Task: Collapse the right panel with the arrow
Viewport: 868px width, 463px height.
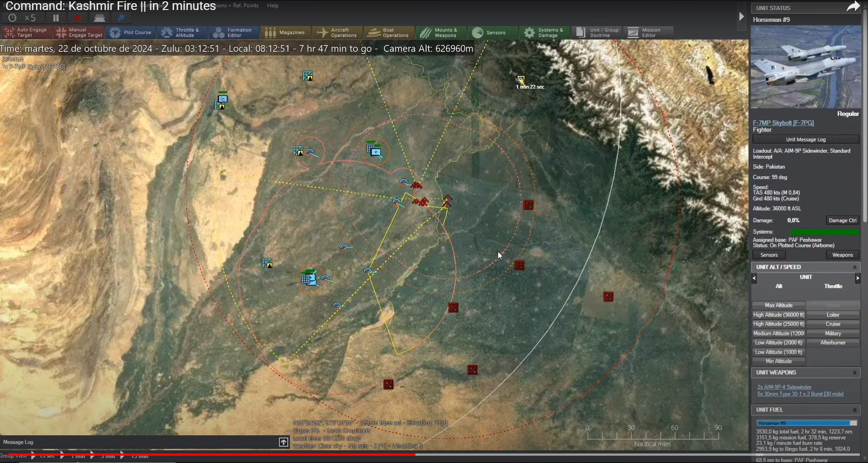Action: click(x=742, y=16)
